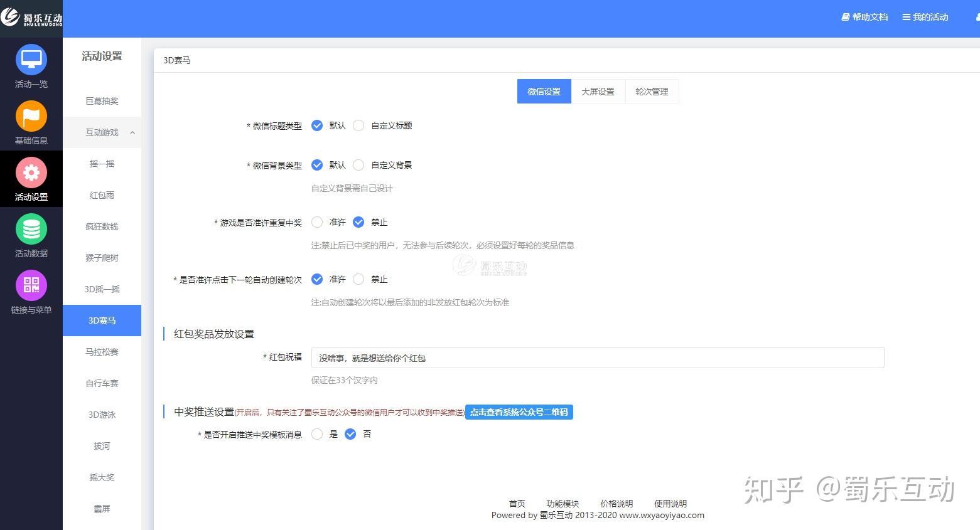Select 自定义背景 radio option
980x530 pixels.
tap(358, 165)
